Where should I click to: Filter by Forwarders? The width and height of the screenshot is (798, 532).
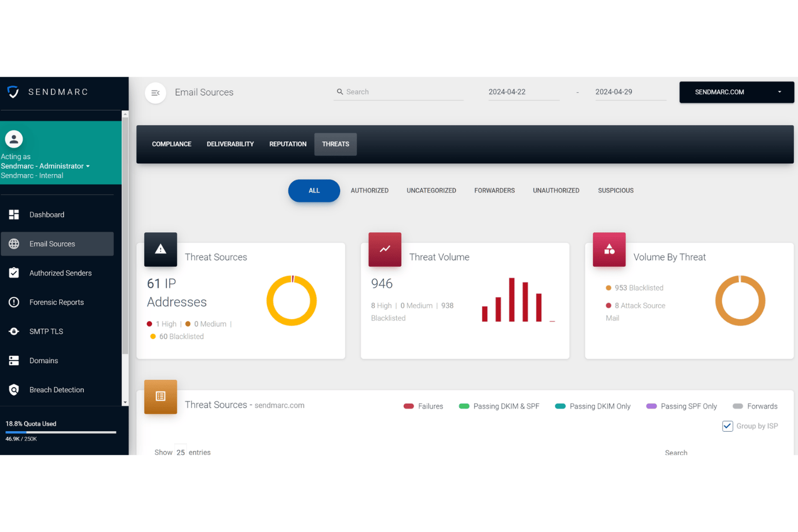494,191
